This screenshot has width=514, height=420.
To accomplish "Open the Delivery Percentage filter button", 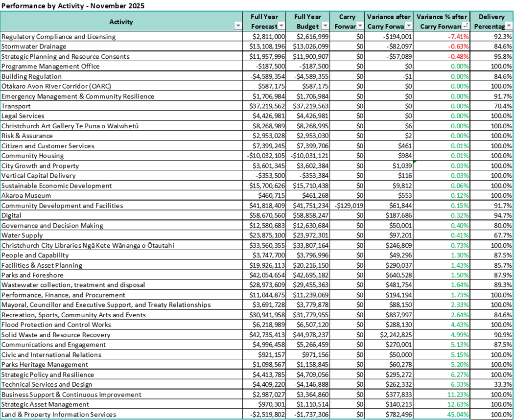I will click(x=508, y=26).
